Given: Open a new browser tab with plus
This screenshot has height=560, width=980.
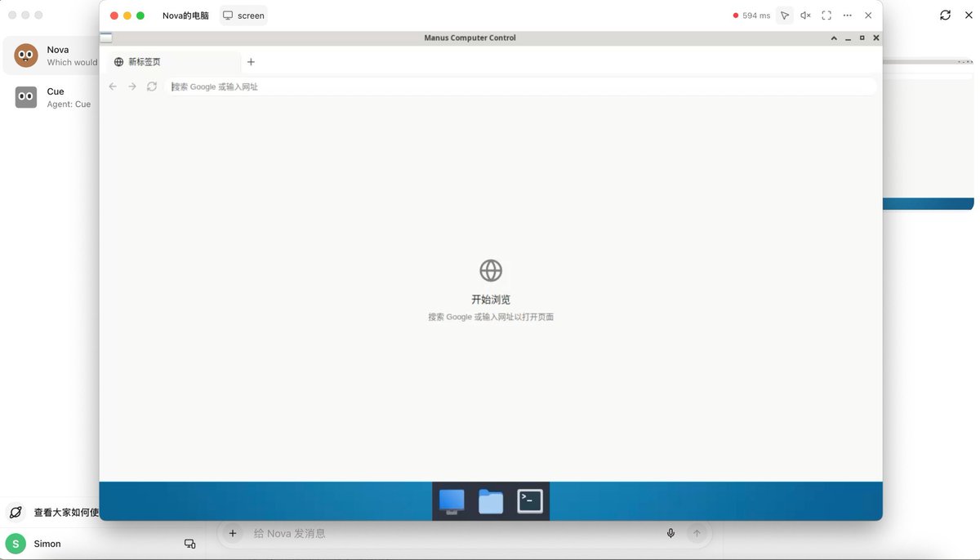Looking at the screenshot, I should (x=251, y=62).
